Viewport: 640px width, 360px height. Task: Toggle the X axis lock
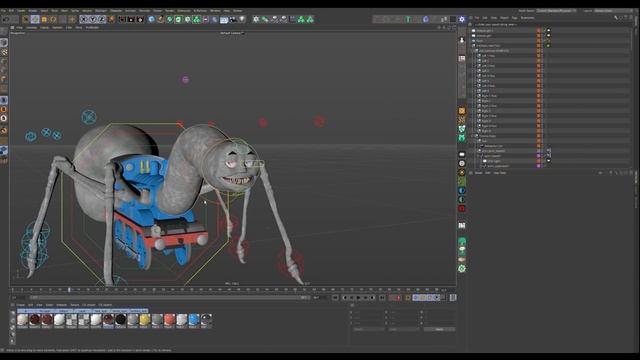click(x=84, y=19)
